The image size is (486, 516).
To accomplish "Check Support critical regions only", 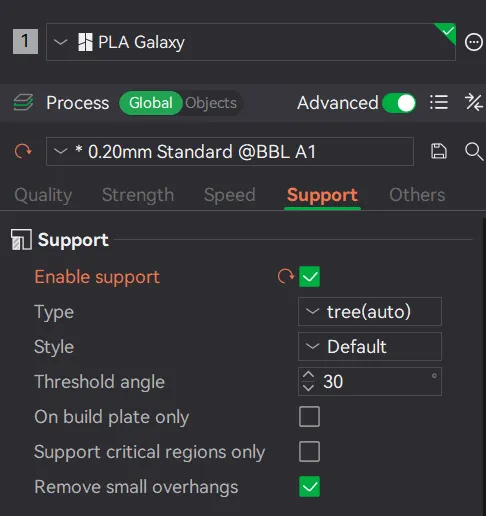I will click(x=309, y=452).
